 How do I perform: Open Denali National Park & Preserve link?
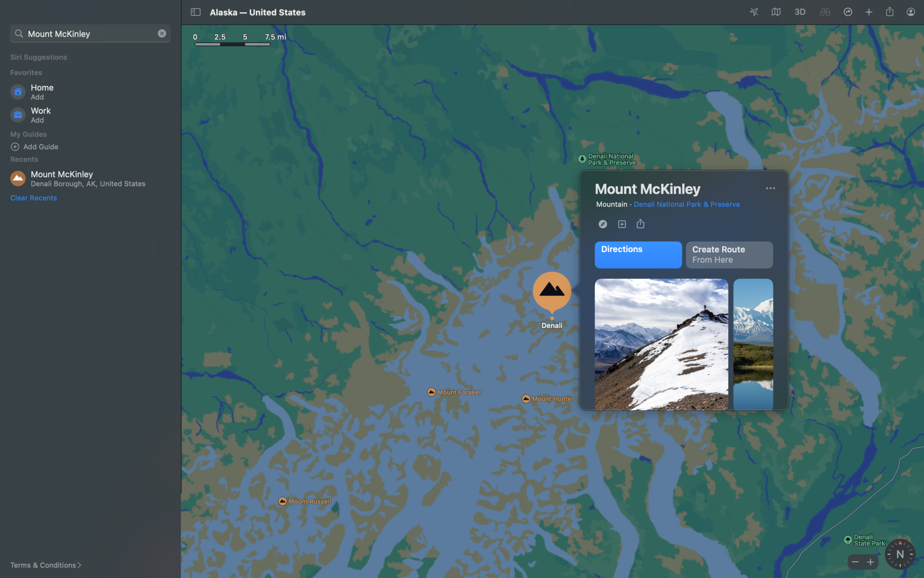[687, 204]
